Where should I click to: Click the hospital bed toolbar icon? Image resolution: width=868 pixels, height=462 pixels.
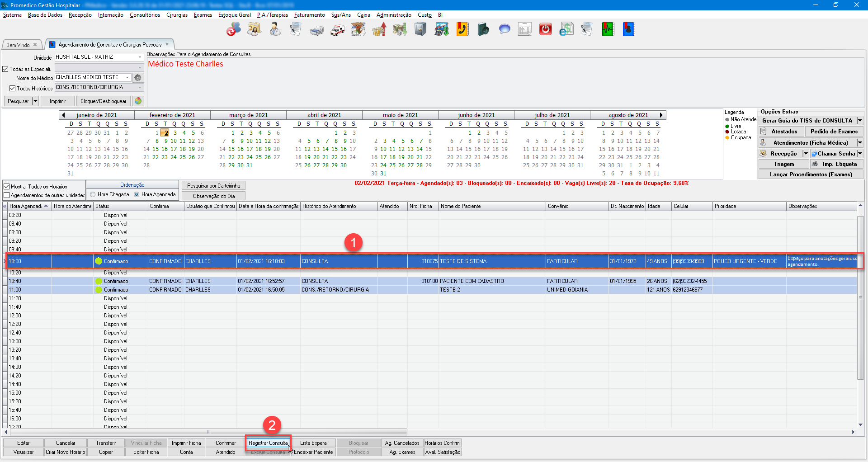tap(316, 30)
